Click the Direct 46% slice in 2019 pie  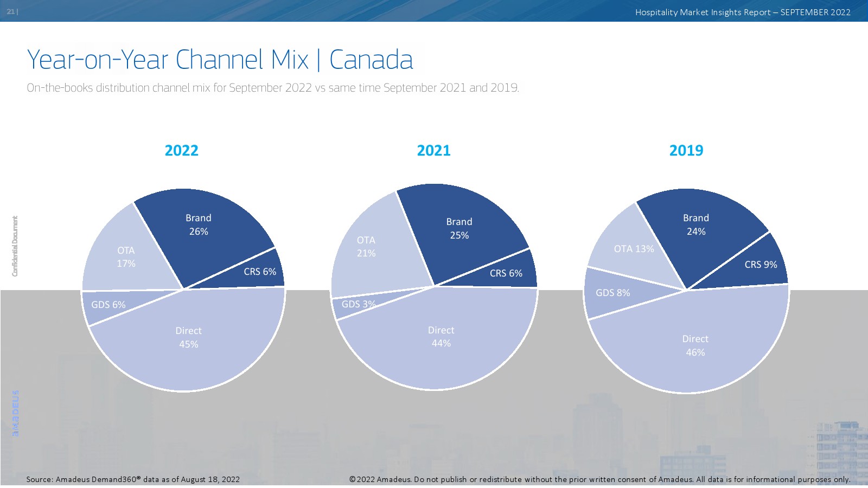point(695,346)
